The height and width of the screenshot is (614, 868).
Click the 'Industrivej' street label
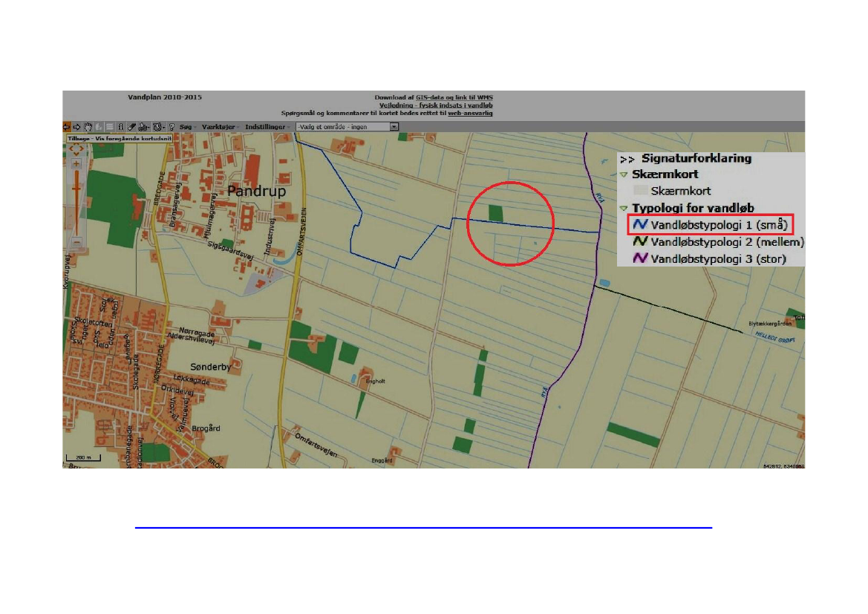271,236
